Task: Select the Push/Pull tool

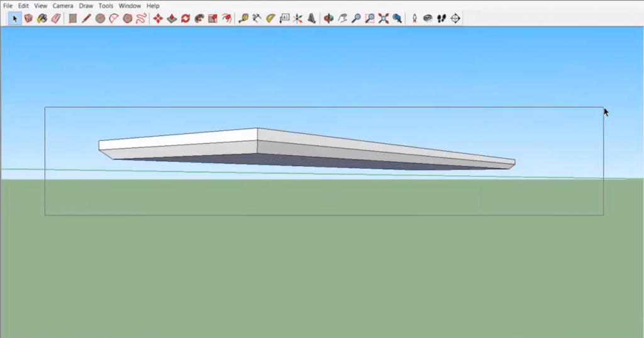Action: tap(172, 18)
